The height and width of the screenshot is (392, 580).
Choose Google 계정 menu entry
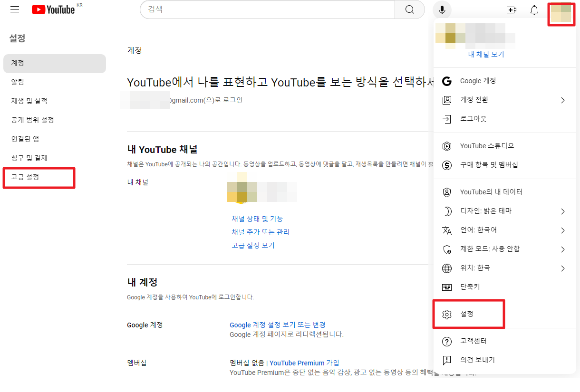click(x=505, y=81)
